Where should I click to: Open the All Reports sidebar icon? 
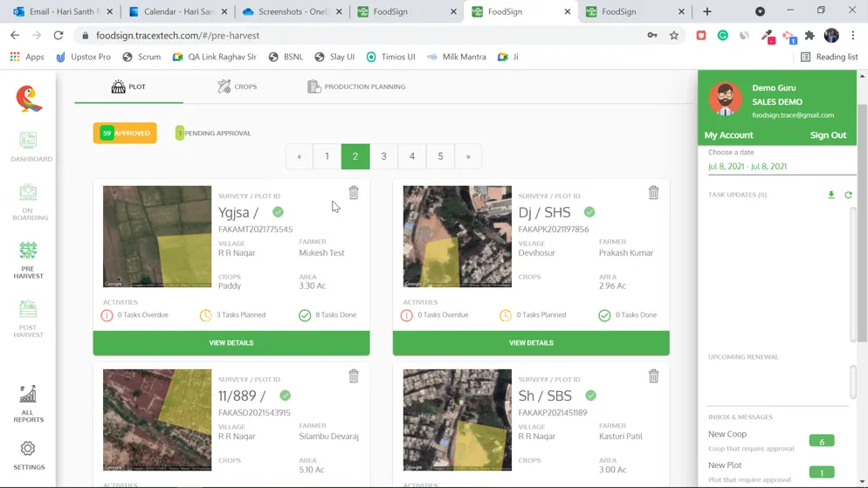[28, 404]
